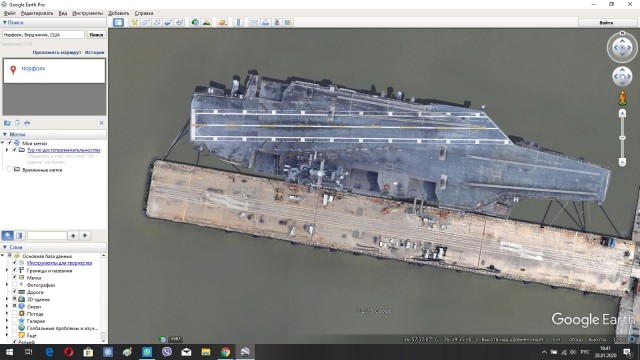Image resolution: width=640 pixels, height=360 pixels.
Task: Click the move joystick navigation control
Action: (x=622, y=76)
